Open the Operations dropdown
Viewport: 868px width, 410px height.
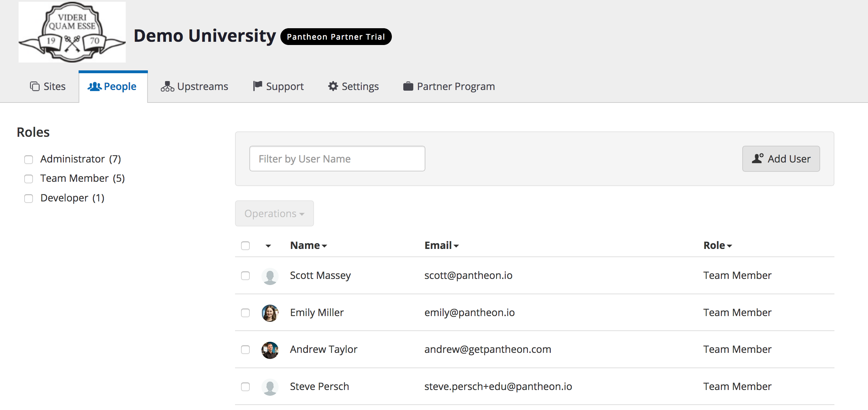coord(274,213)
